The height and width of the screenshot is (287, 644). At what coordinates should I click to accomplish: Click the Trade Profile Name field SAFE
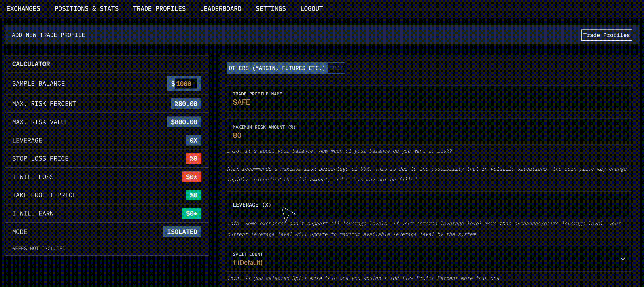(429, 99)
